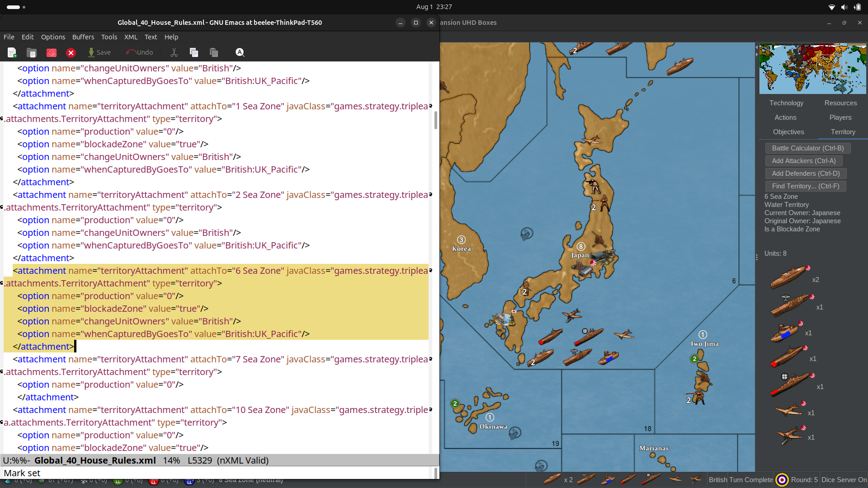Image resolution: width=868 pixels, height=488 pixels.
Task: Switch to the Objectives tab
Action: [x=788, y=132]
